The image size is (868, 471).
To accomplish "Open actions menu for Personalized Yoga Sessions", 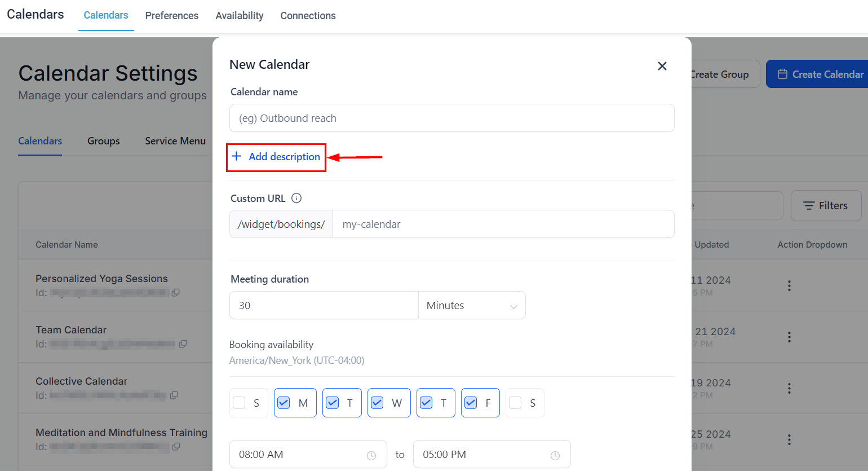I will (x=789, y=285).
